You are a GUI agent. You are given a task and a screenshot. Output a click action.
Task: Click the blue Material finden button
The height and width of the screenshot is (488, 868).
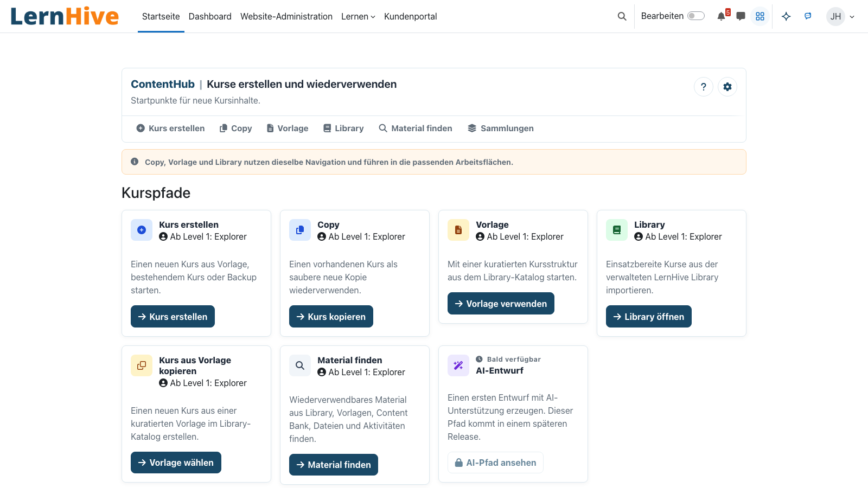[x=334, y=465]
